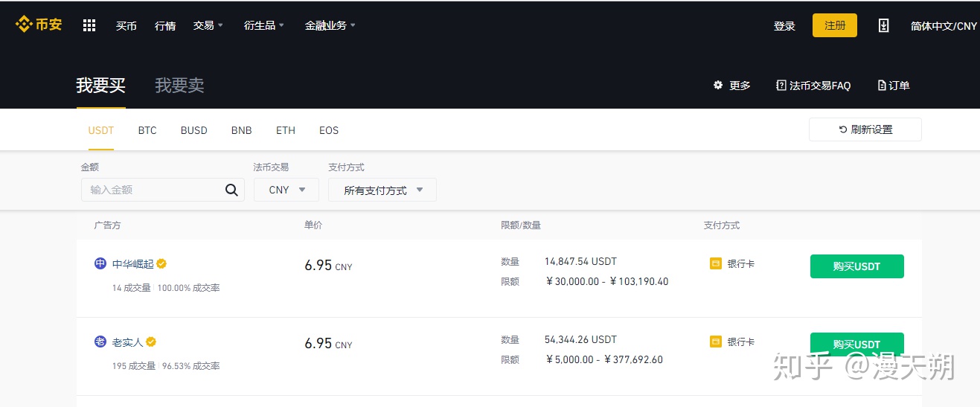Click verified badge beside 老实人

[x=151, y=342]
